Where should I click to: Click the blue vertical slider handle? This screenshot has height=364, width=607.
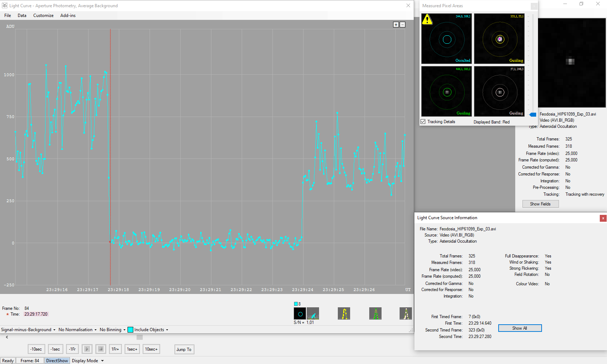533,114
